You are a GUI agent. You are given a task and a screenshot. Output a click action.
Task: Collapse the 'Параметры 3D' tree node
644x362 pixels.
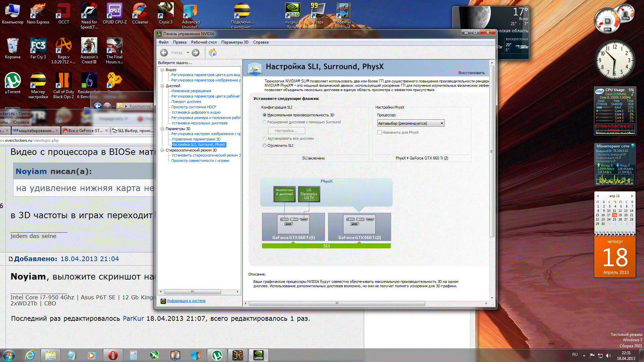(162, 129)
